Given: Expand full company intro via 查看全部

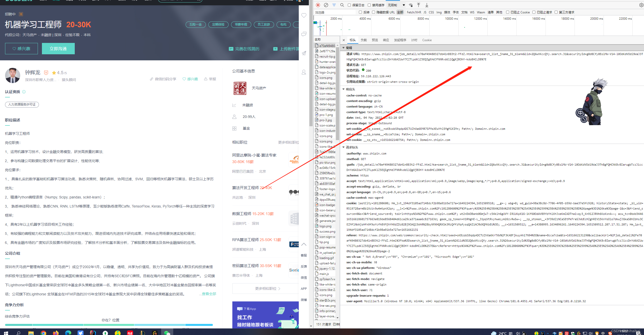Looking at the screenshot, I should (209, 294).
